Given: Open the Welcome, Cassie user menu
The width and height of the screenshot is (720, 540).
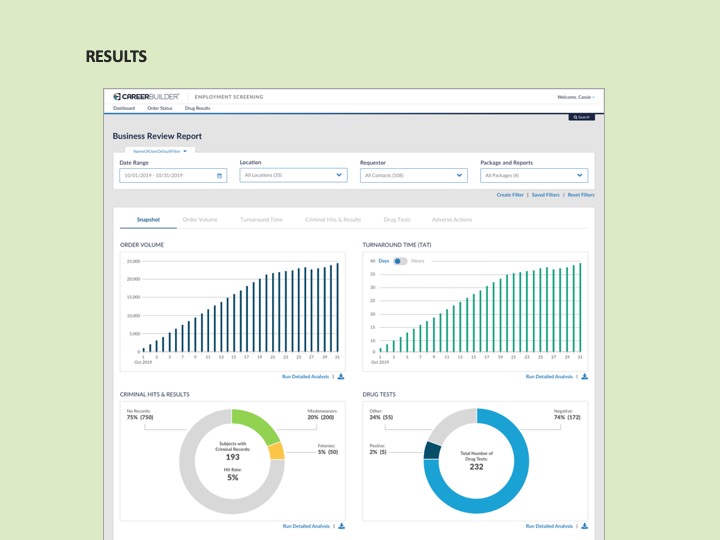Looking at the screenshot, I should tap(576, 97).
